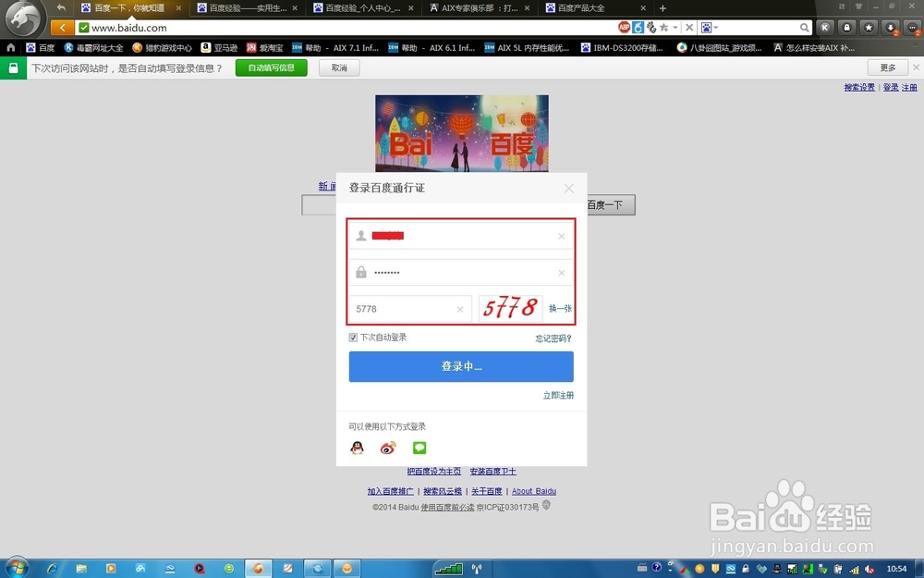
Task: Click the undo arrow beside the tabs
Action: 61,7
